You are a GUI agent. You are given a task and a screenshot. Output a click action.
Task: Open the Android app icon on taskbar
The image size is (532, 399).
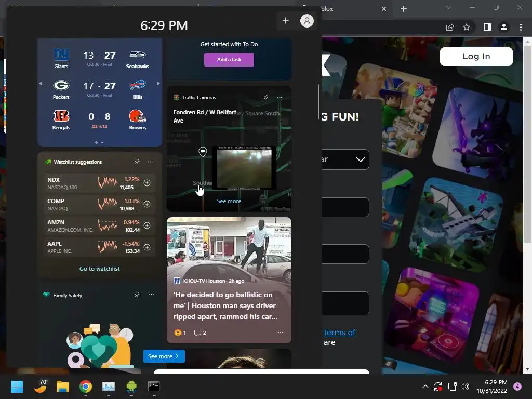pos(131,387)
